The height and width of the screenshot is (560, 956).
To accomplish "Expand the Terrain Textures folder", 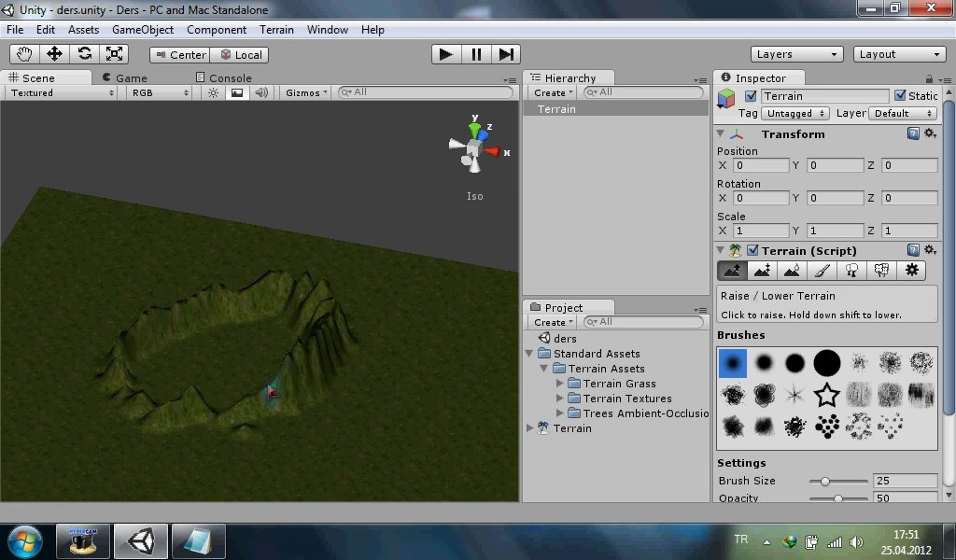I will coord(559,398).
